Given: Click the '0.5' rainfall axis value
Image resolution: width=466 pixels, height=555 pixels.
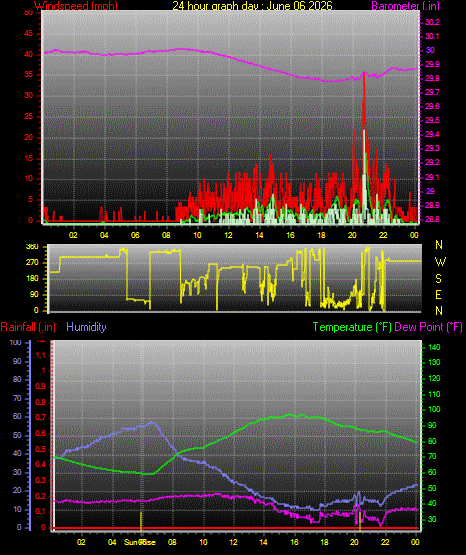Looking at the screenshot, I should pyautogui.click(x=41, y=449).
